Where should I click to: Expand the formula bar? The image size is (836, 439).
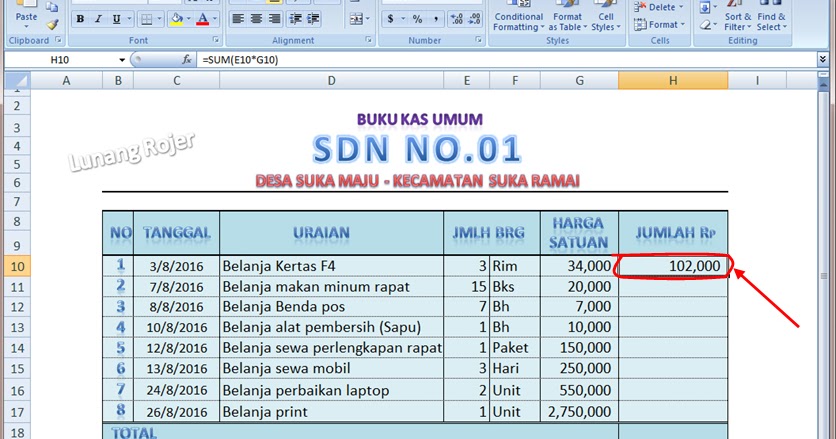point(823,59)
